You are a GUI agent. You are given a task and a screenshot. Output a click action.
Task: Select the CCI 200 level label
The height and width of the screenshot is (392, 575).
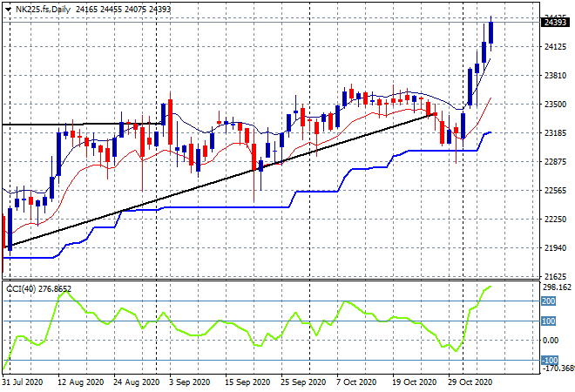pos(549,301)
